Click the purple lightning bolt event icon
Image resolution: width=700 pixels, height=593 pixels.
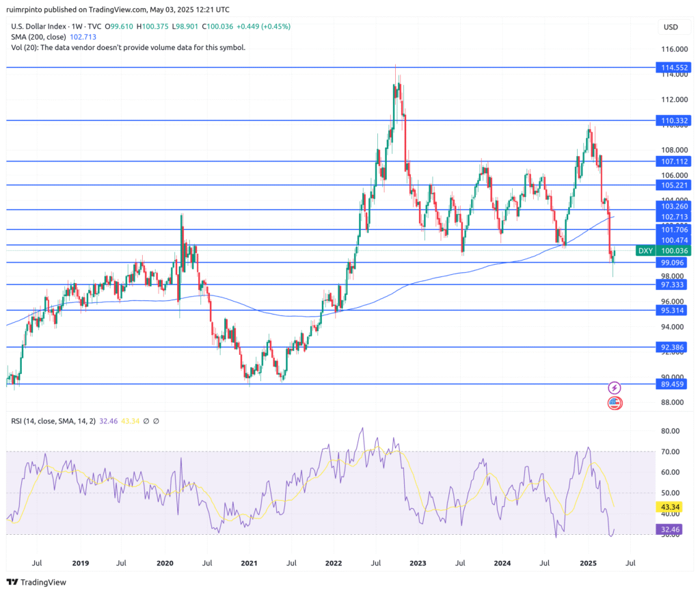tap(614, 388)
